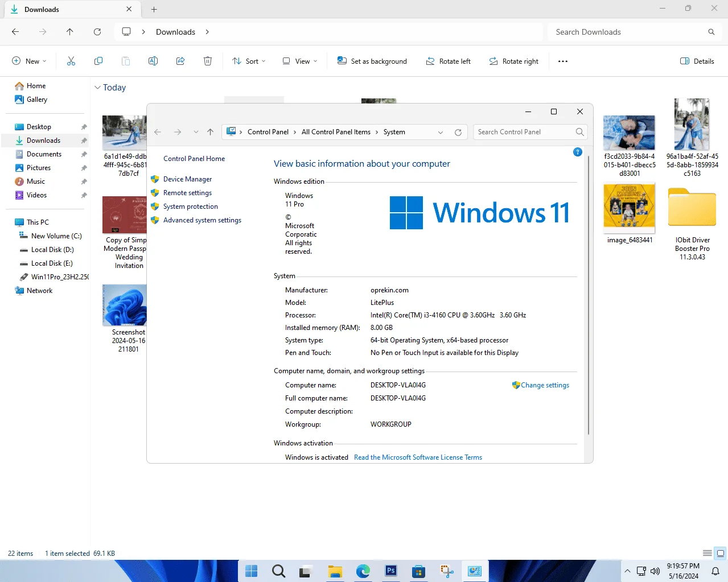Open a new File Explorer tab
The width and height of the screenshot is (728, 582).
(x=154, y=10)
